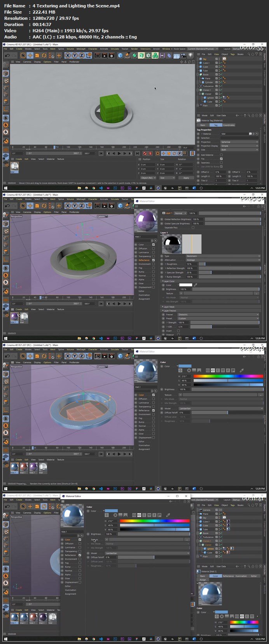Click Render View clapperboard in 00:02:55 frame

point(97,56)
